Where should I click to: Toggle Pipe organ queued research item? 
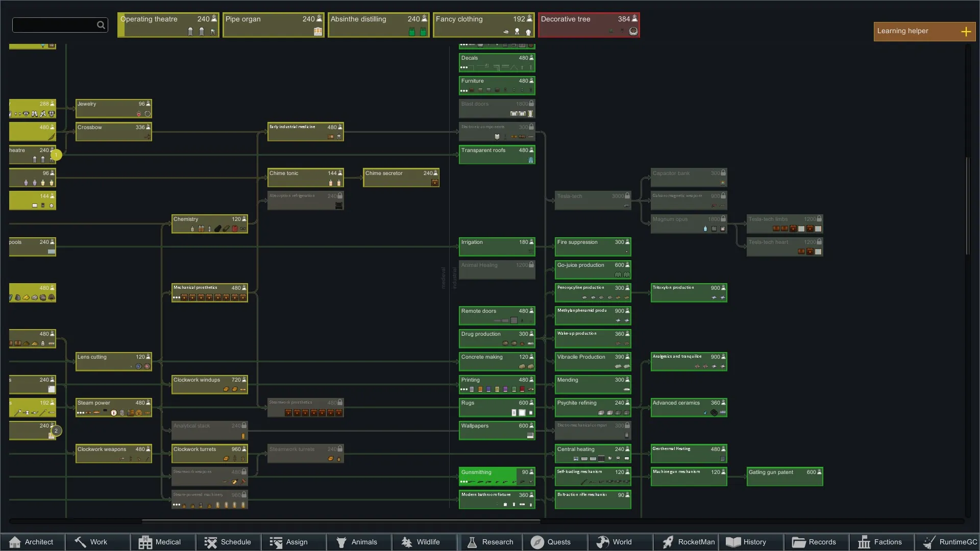pyautogui.click(x=273, y=25)
